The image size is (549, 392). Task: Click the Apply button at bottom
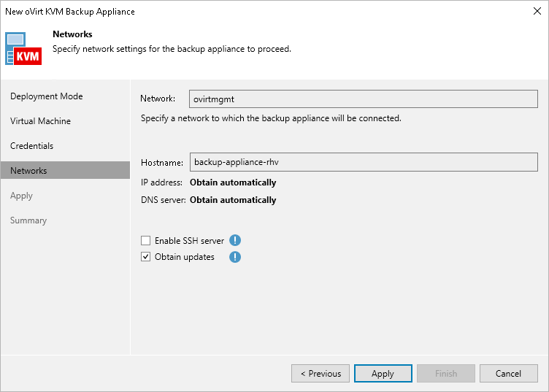383,374
